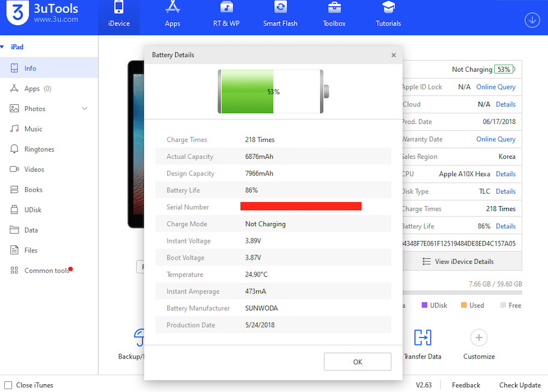Viewport: 548px width, 392px height.
Task: Click the Actual Capacity value 6876mAh
Action: coord(259,156)
